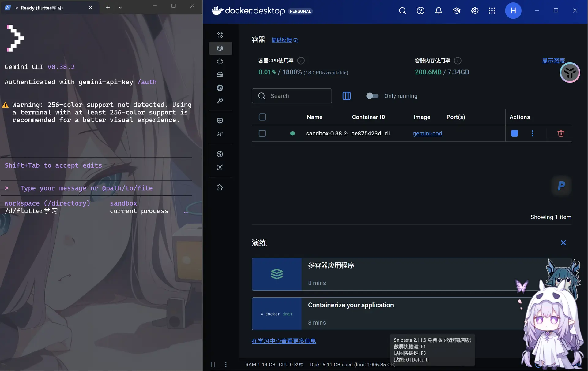Click the Port(s) column header
Viewport: 588px width, 371px height.
tap(456, 117)
